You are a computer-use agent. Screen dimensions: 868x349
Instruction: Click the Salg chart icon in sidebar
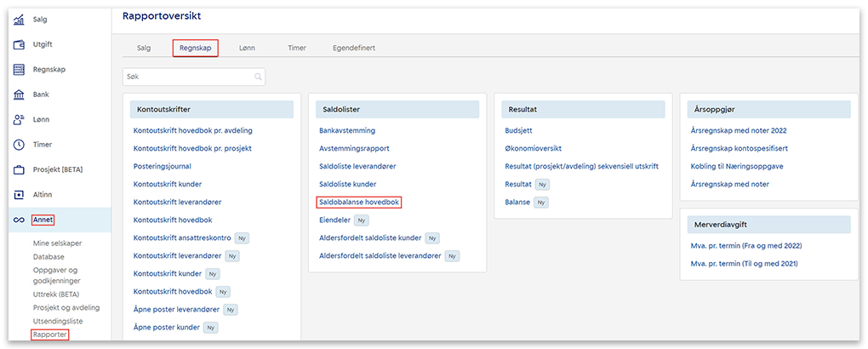pyautogui.click(x=19, y=20)
